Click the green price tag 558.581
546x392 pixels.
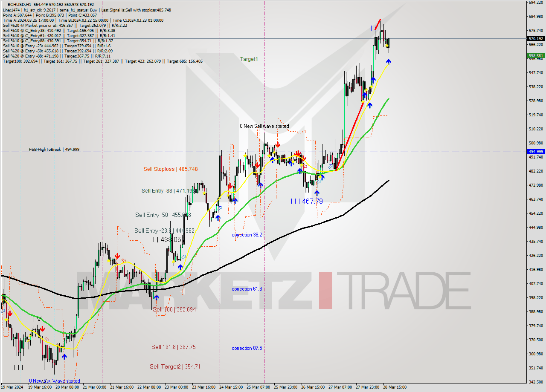pos(536,55)
